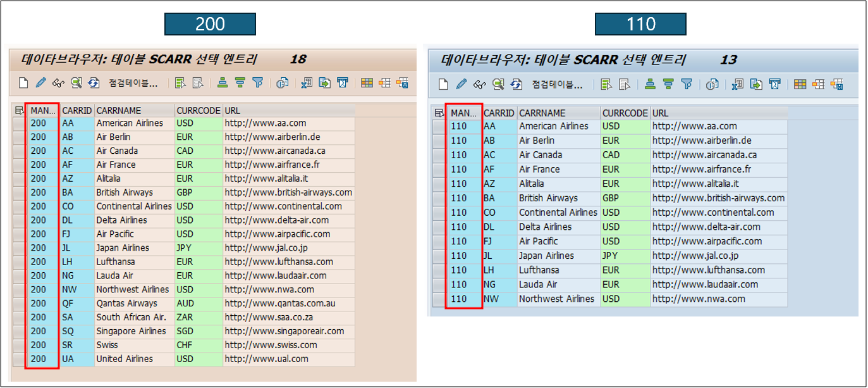Export to spreadsheet in 200 window toolbar
Viewport: 868px width, 388px height.
(x=307, y=83)
